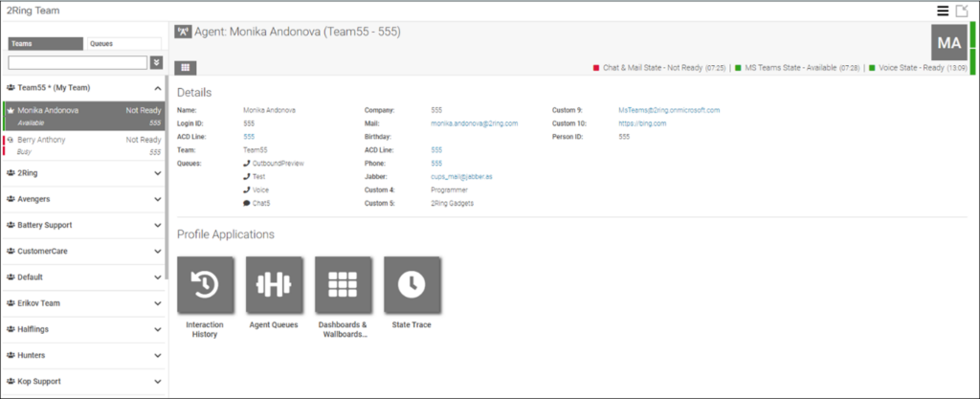Open the Dashboards & Wallboards tile
This screenshot has width=980, height=399.
coord(343,284)
